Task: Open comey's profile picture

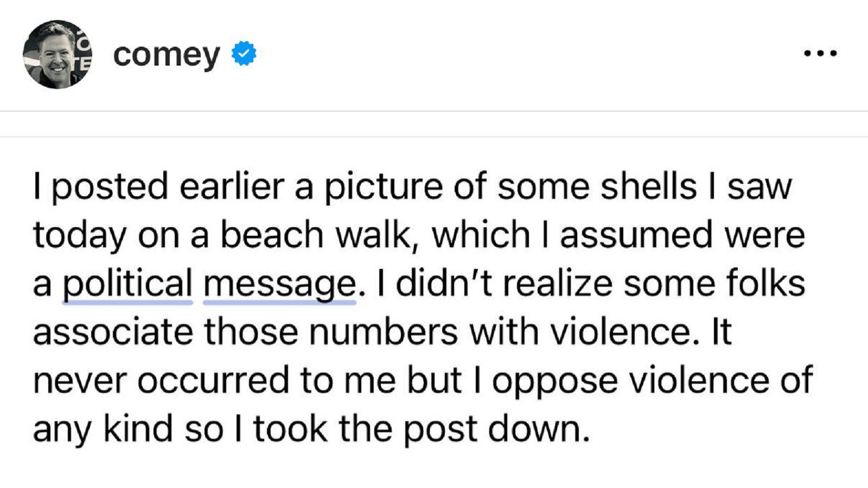Action: pos(57,54)
